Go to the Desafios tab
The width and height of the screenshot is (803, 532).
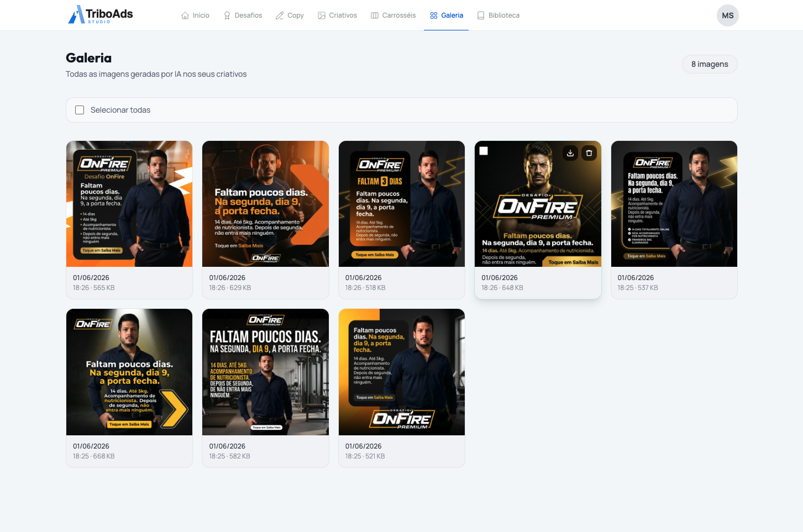point(243,15)
